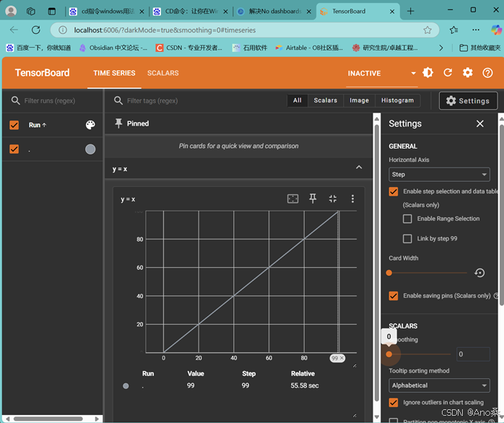
Task: Open browser profile avatar
Action: point(11,12)
